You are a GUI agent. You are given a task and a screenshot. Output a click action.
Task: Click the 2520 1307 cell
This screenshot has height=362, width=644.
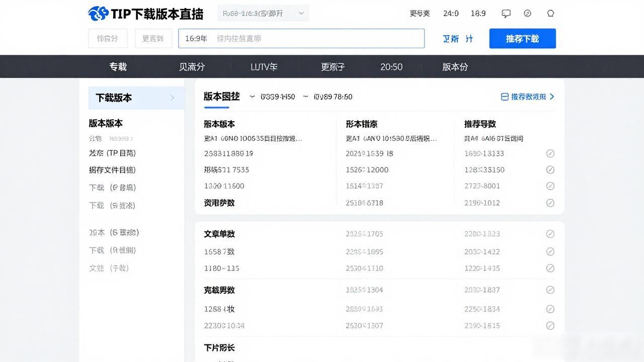[x=364, y=325]
